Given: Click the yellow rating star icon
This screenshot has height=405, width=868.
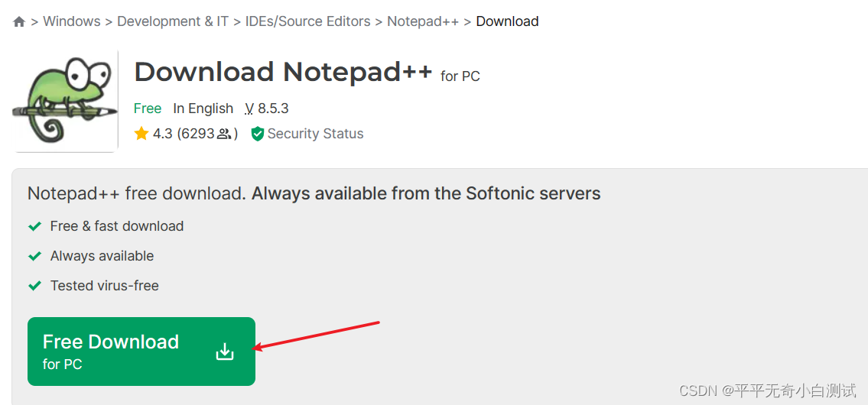Looking at the screenshot, I should coord(141,133).
